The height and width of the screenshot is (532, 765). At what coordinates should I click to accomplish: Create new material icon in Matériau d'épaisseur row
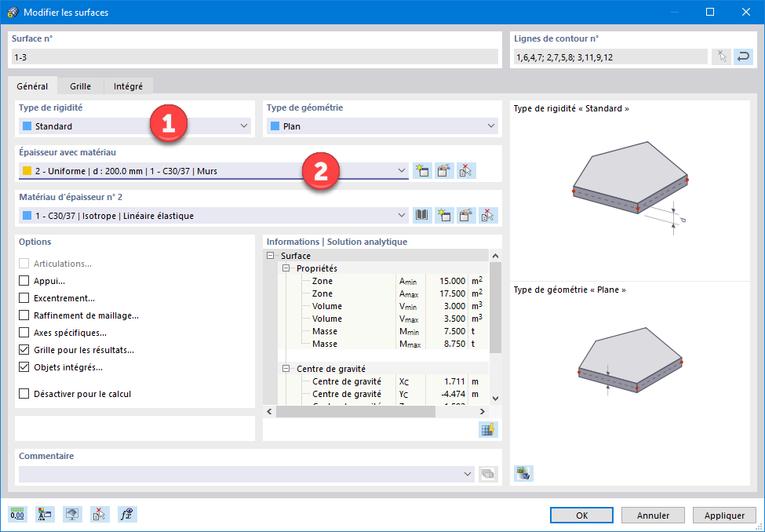coord(444,215)
